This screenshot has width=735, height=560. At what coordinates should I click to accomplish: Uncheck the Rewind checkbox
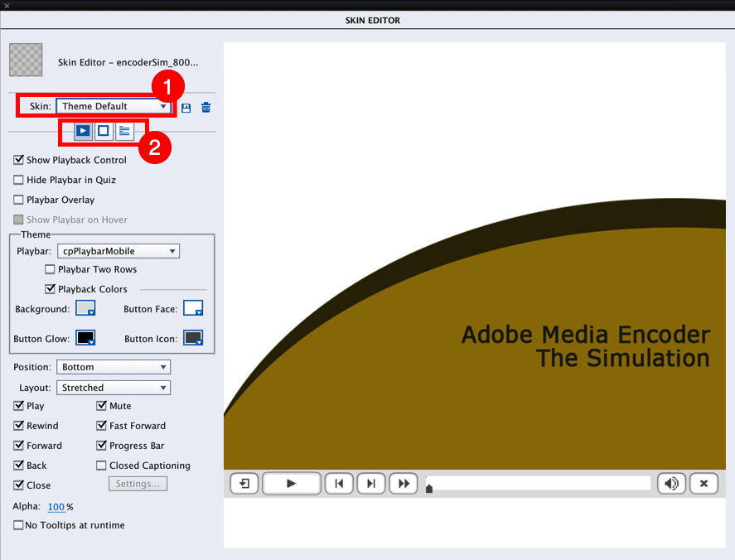click(19, 426)
